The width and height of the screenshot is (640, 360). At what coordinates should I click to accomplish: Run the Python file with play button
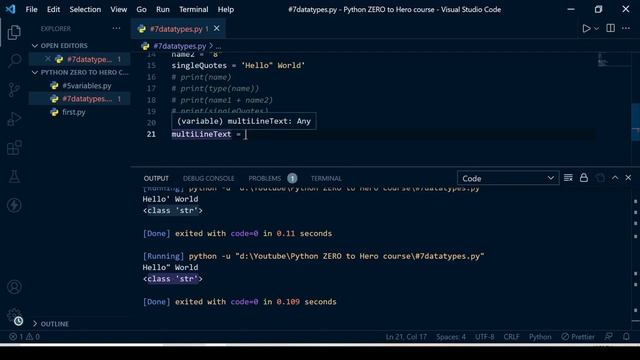point(586,29)
